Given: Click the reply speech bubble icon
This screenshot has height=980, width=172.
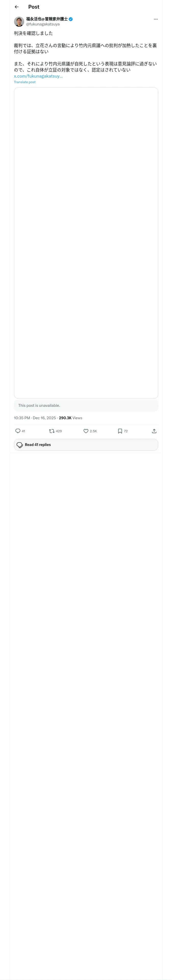Looking at the screenshot, I should tap(18, 431).
